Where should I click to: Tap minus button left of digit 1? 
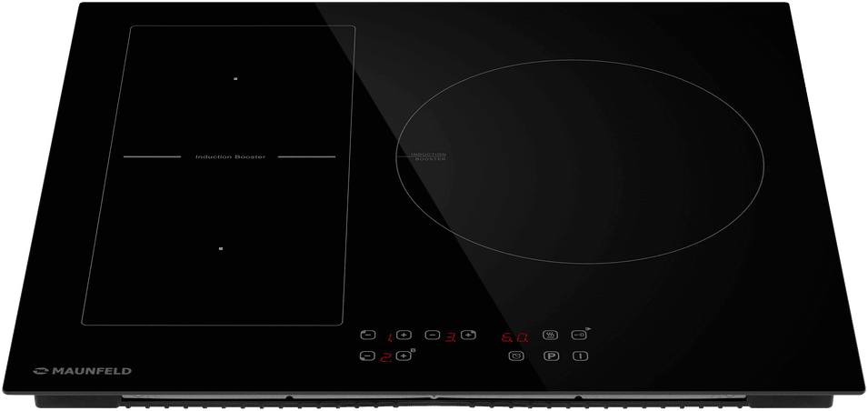click(368, 335)
